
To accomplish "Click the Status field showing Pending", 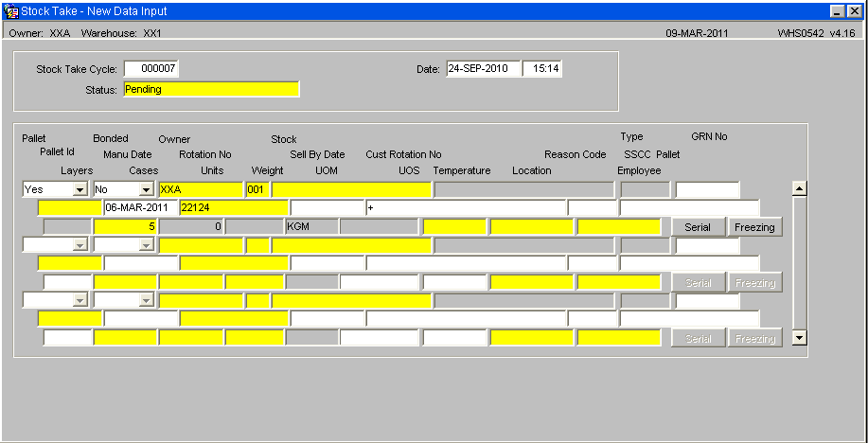I will coord(211,89).
